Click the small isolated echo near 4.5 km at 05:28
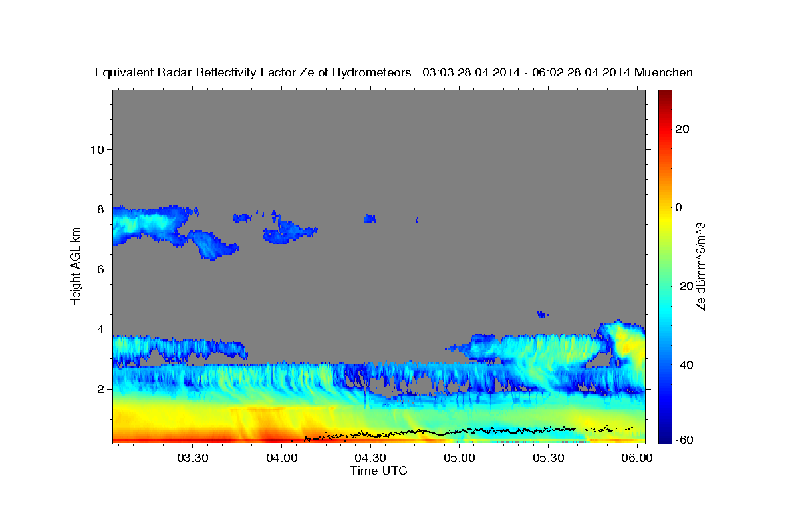Screen dimensions: 798x532 pos(542,313)
